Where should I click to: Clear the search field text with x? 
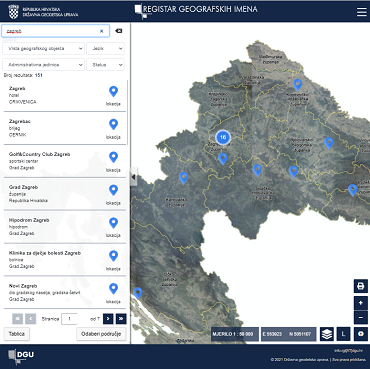102,31
